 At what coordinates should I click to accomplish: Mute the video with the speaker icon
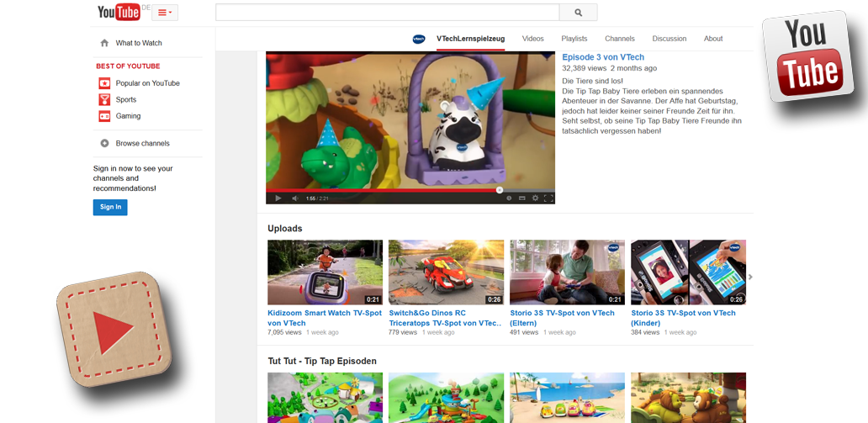[294, 198]
